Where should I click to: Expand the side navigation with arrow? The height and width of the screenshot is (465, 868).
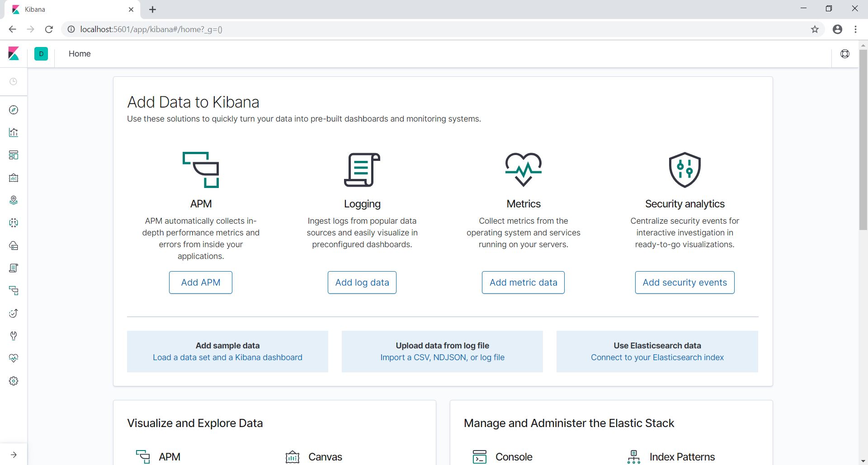(x=14, y=455)
